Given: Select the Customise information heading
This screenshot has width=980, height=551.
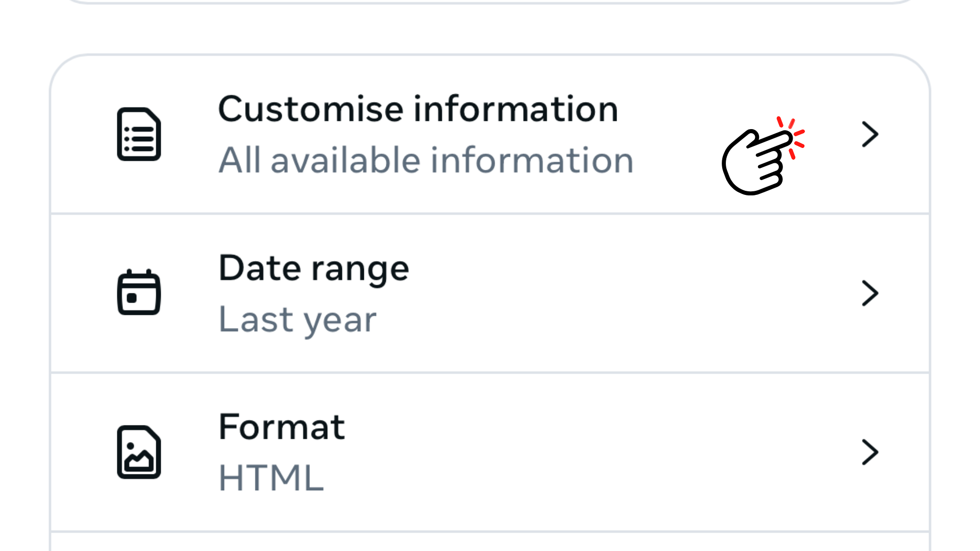Looking at the screenshot, I should [x=418, y=109].
